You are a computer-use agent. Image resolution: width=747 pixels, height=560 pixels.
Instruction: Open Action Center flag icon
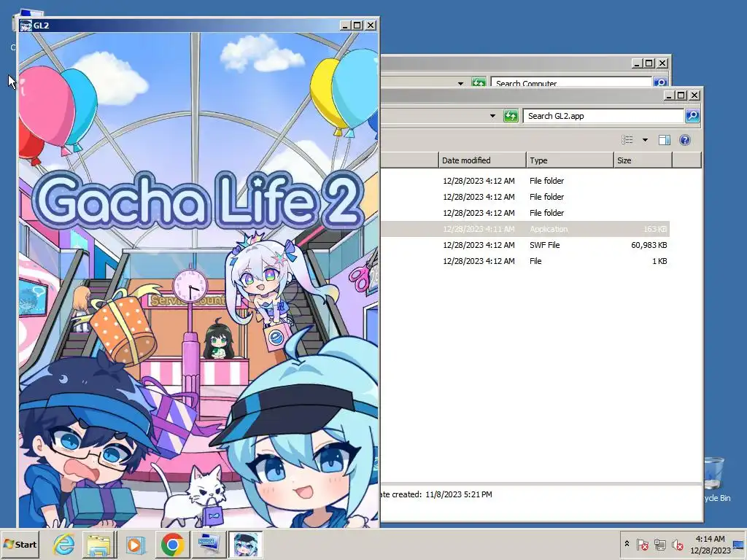click(x=642, y=544)
